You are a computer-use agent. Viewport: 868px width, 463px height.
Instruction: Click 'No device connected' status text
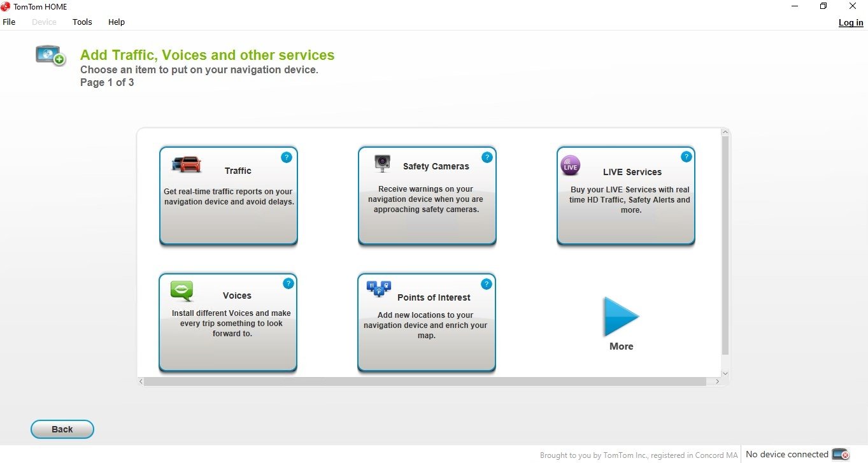[787, 454]
